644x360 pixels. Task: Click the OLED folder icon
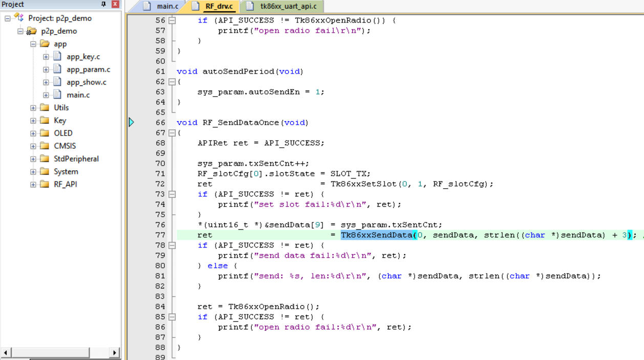pos(45,133)
